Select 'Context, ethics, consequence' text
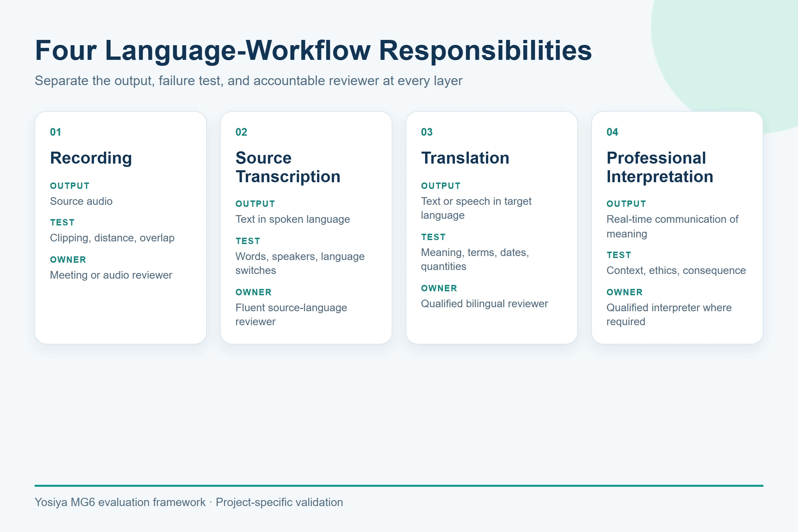The height and width of the screenshot is (532, 798). tap(676, 270)
